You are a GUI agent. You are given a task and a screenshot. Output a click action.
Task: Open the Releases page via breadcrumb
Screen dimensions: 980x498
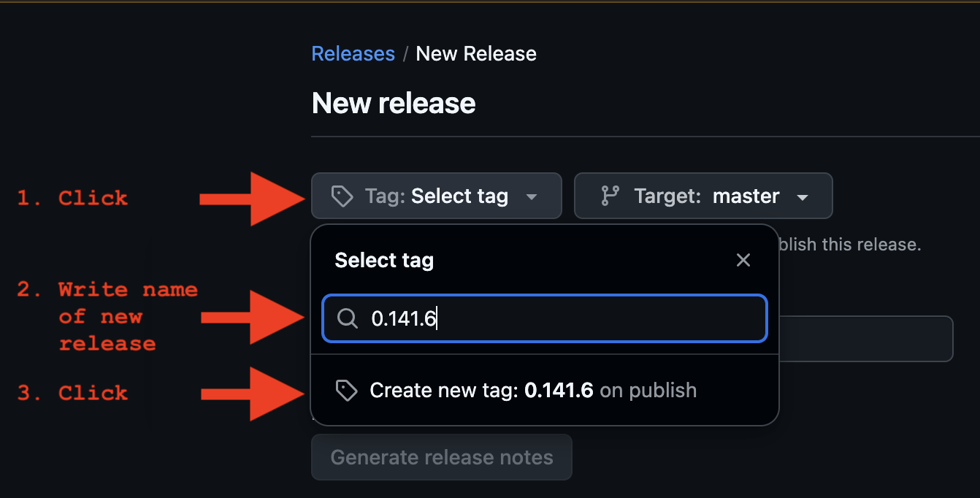click(353, 53)
